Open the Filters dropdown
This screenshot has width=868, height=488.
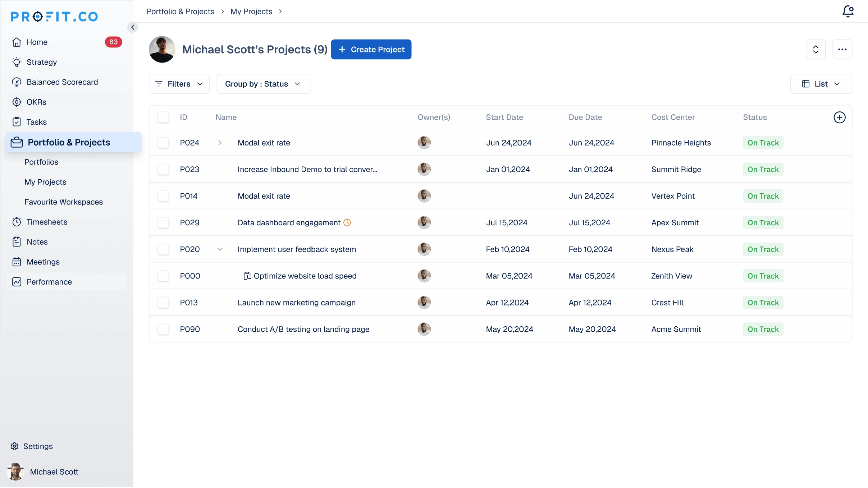click(x=179, y=84)
